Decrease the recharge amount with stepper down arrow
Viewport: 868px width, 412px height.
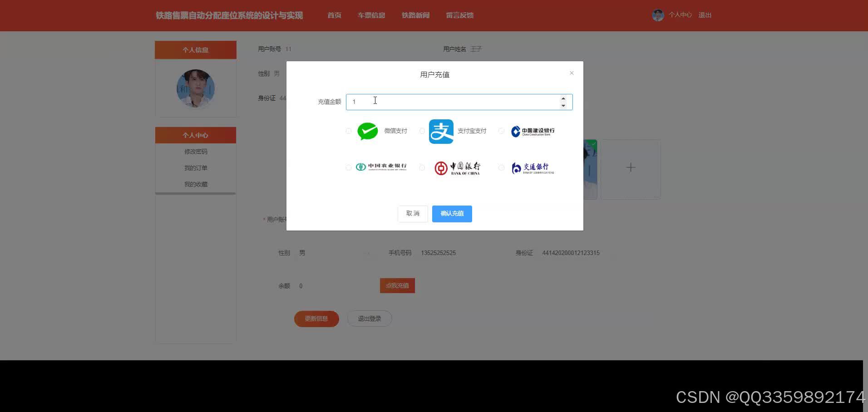click(563, 105)
